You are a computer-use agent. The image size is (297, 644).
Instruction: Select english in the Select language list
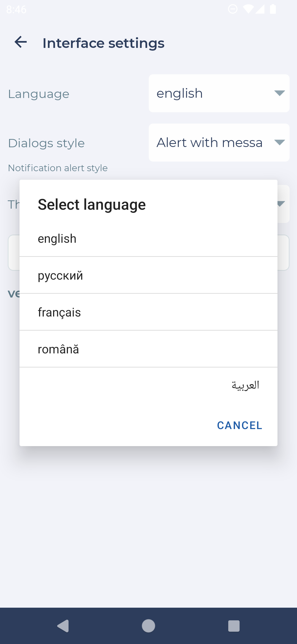click(148, 239)
